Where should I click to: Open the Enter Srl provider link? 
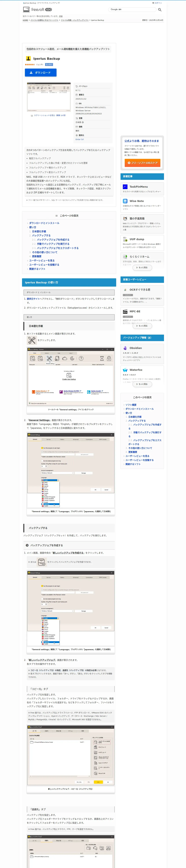click(80, 139)
